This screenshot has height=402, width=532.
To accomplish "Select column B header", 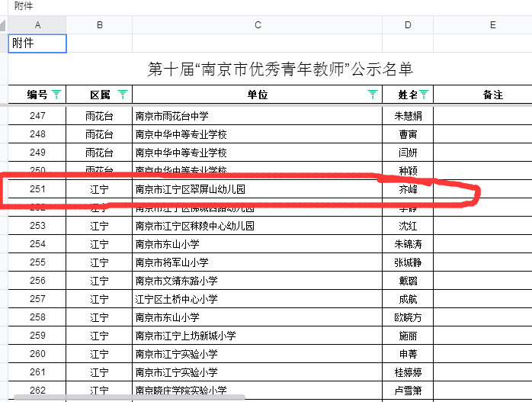I will coord(99,25).
